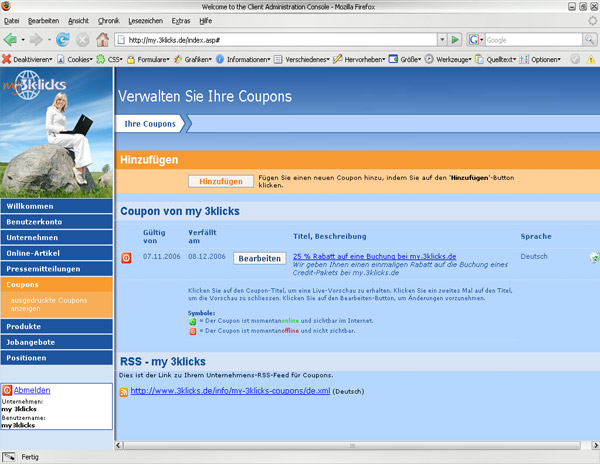Open the Lesezeichen menu

coord(145,21)
